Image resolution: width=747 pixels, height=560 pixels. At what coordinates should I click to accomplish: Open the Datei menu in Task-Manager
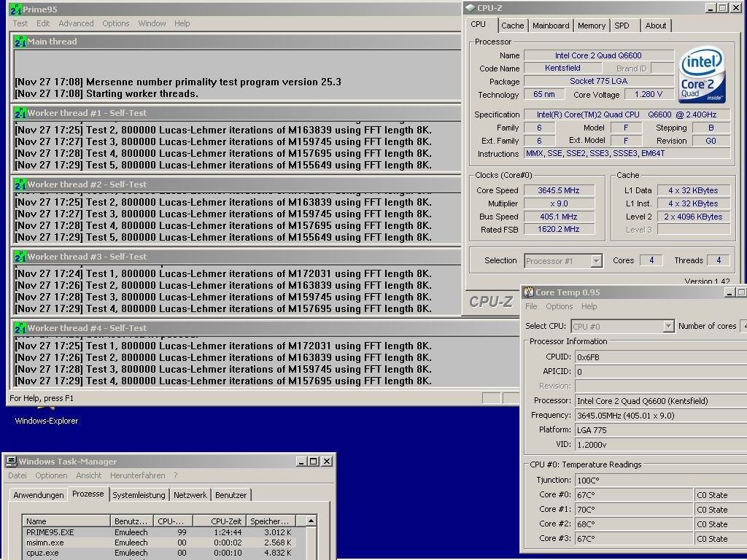[x=18, y=475]
